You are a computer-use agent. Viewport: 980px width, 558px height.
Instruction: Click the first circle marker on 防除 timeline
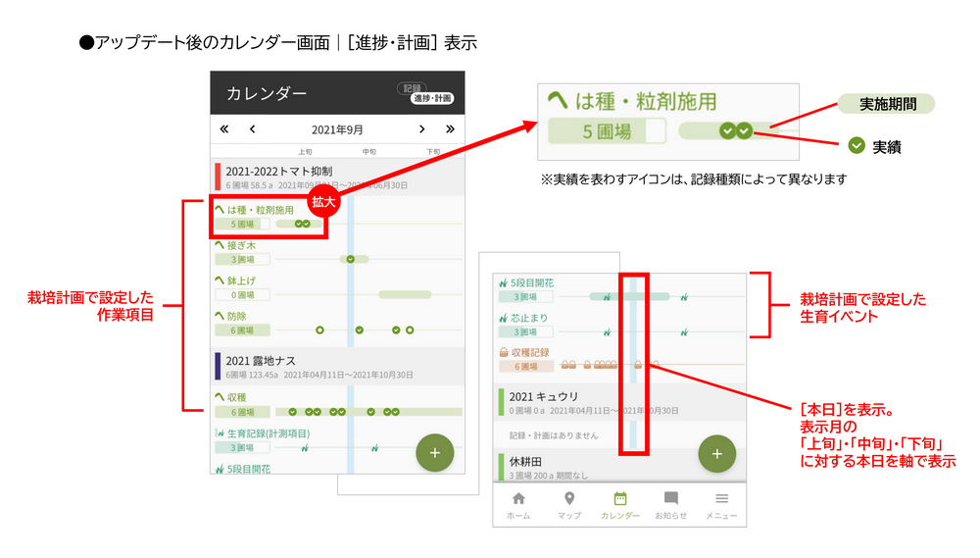[x=320, y=330]
